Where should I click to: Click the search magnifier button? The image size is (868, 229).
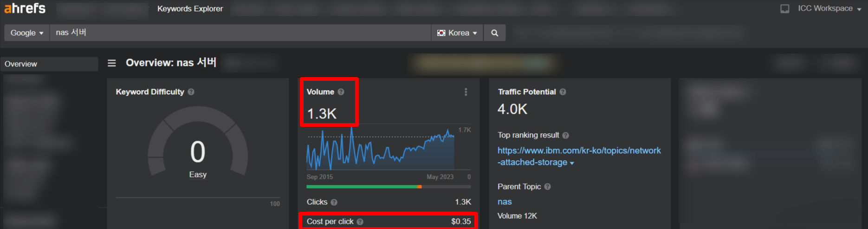click(495, 33)
